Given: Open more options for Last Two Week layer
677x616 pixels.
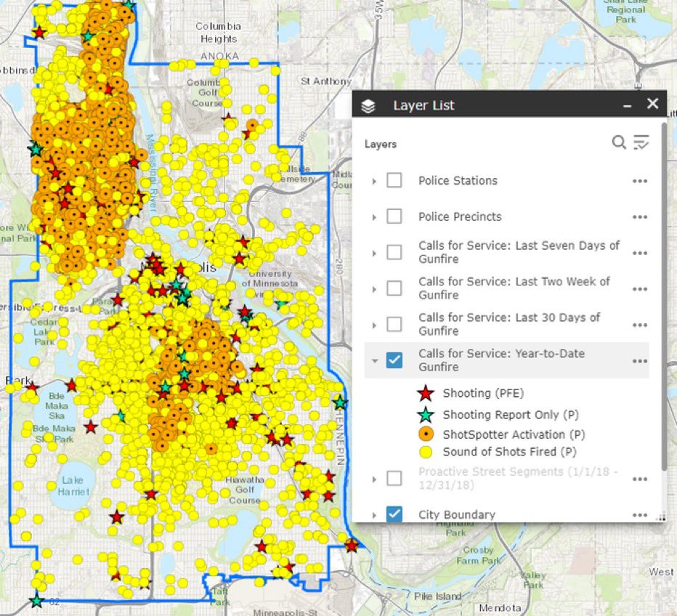Looking at the screenshot, I should [x=640, y=289].
